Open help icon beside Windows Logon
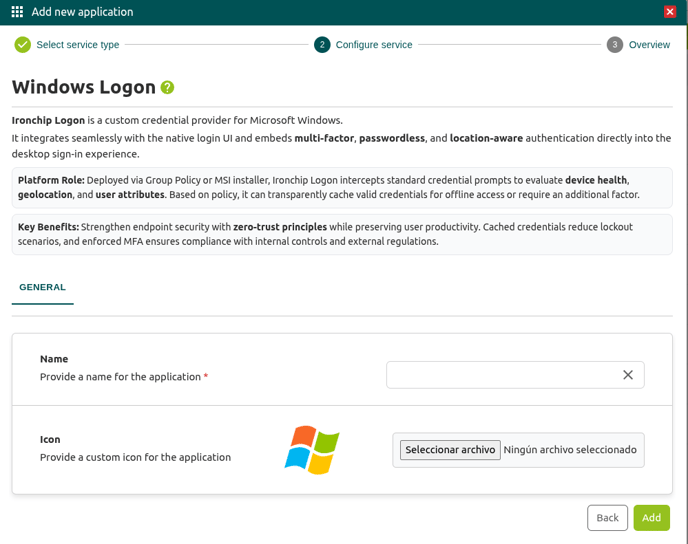Viewport: 688px width, 544px height. 167,87
